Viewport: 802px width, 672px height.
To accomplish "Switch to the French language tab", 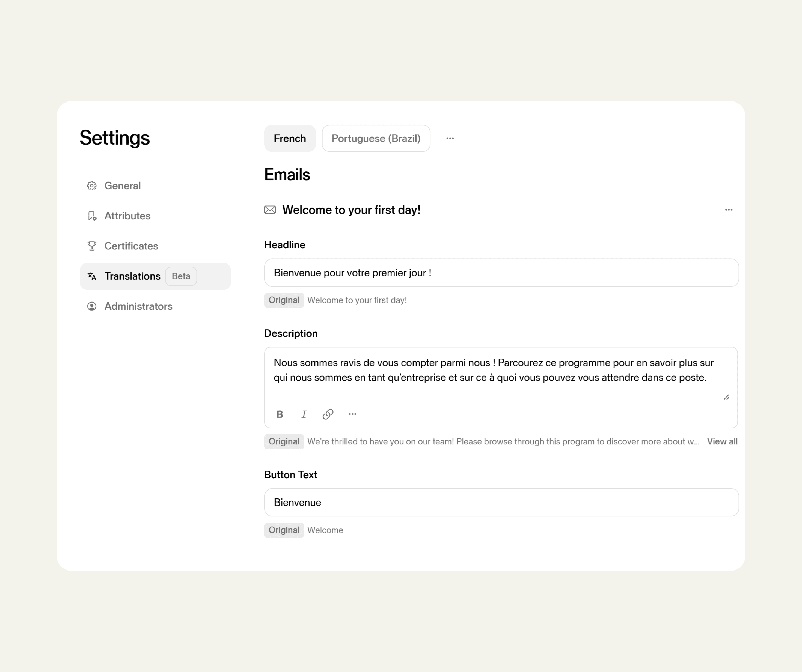I will (290, 138).
